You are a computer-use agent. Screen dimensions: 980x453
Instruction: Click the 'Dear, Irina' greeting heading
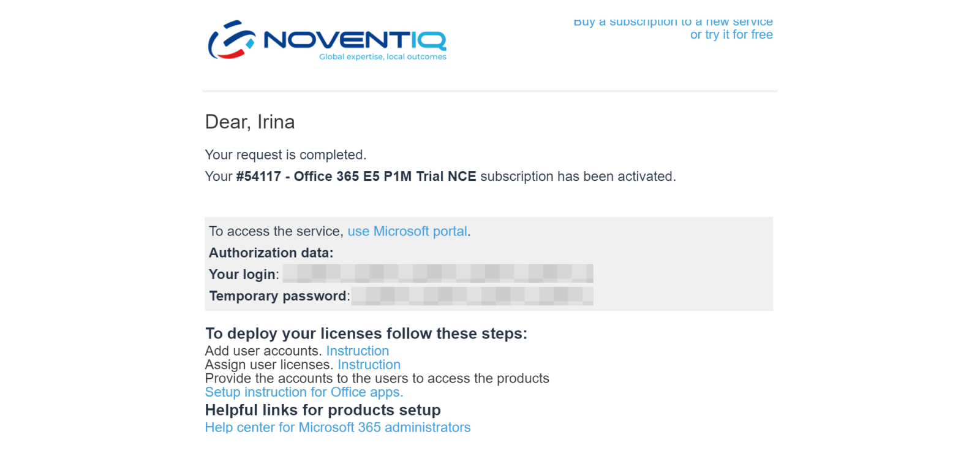pyautogui.click(x=250, y=122)
